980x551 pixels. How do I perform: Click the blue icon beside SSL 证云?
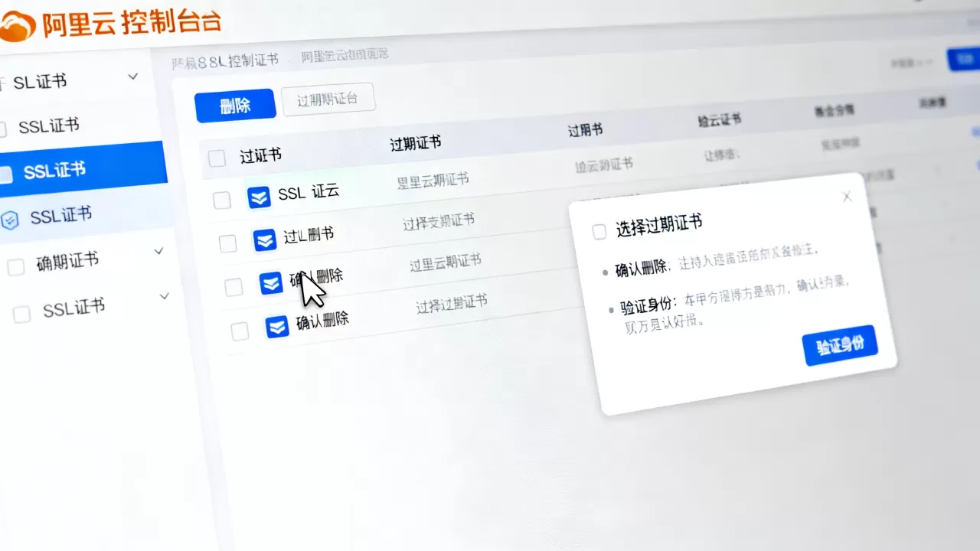tap(259, 197)
